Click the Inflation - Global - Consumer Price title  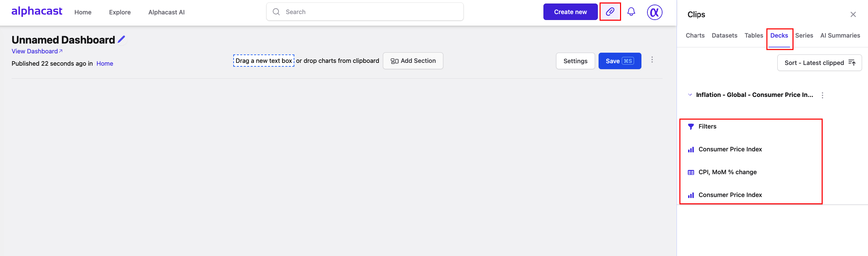[x=755, y=95]
